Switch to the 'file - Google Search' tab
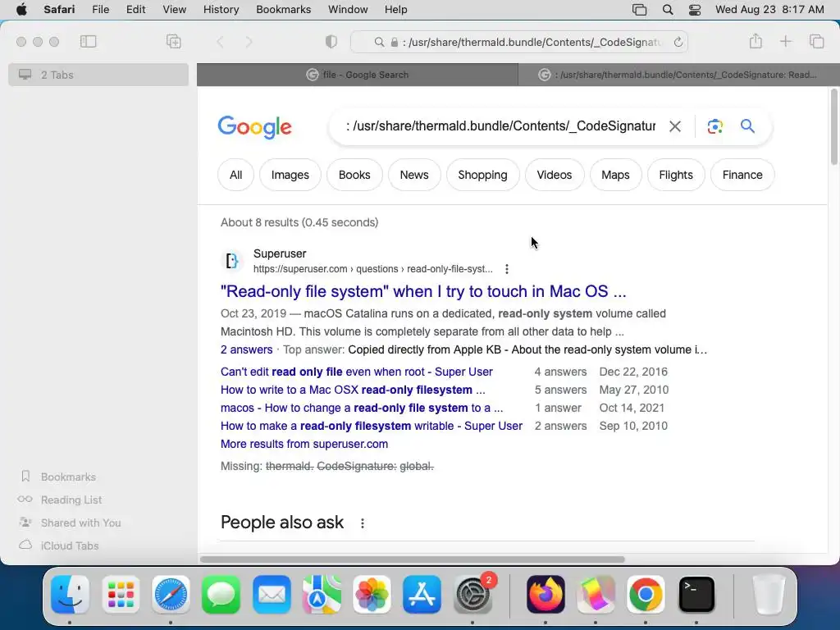Screen dimensions: 840x630 coord(358,75)
